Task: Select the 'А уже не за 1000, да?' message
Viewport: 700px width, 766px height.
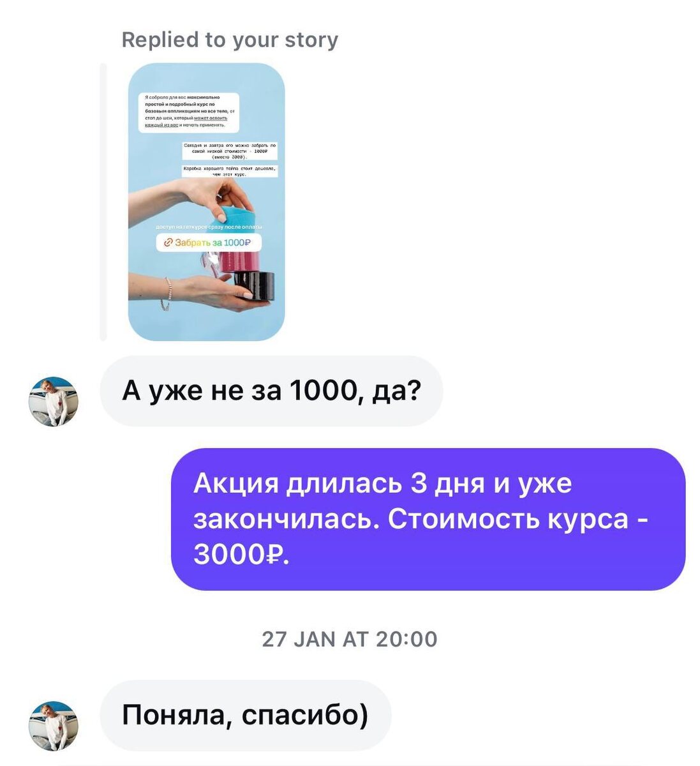Action: pyautogui.click(x=271, y=391)
